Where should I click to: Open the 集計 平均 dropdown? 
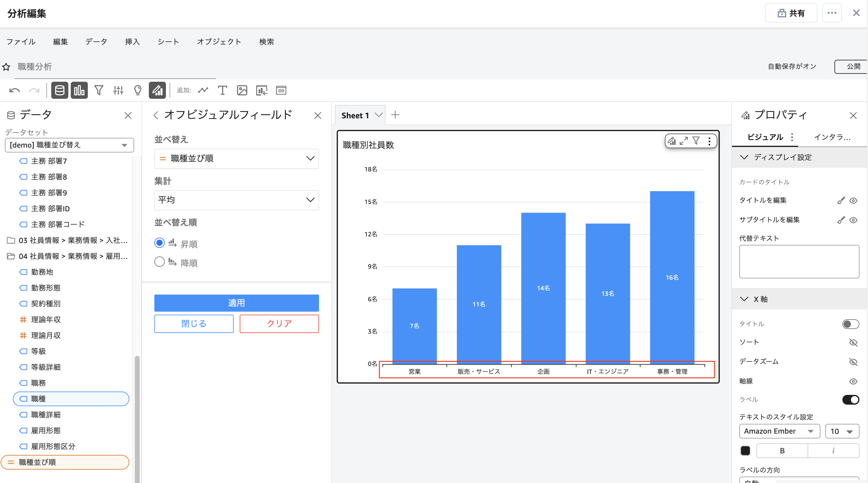(x=236, y=200)
